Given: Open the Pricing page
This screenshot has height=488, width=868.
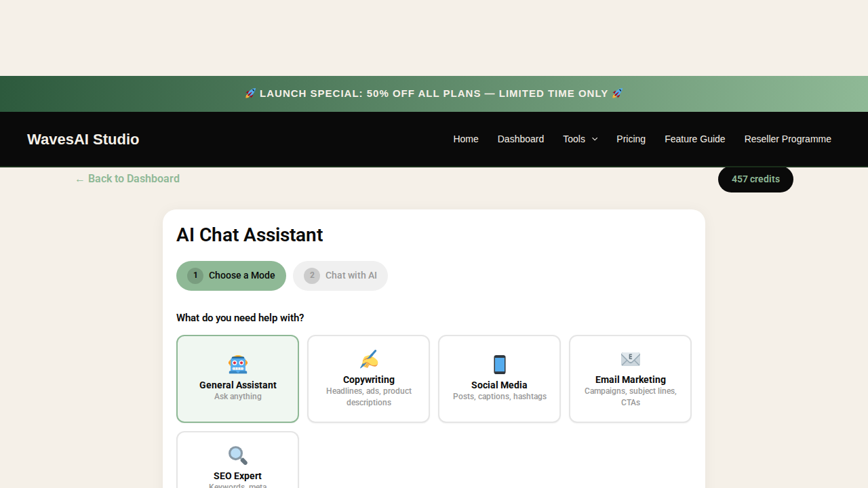Looking at the screenshot, I should tap(631, 139).
